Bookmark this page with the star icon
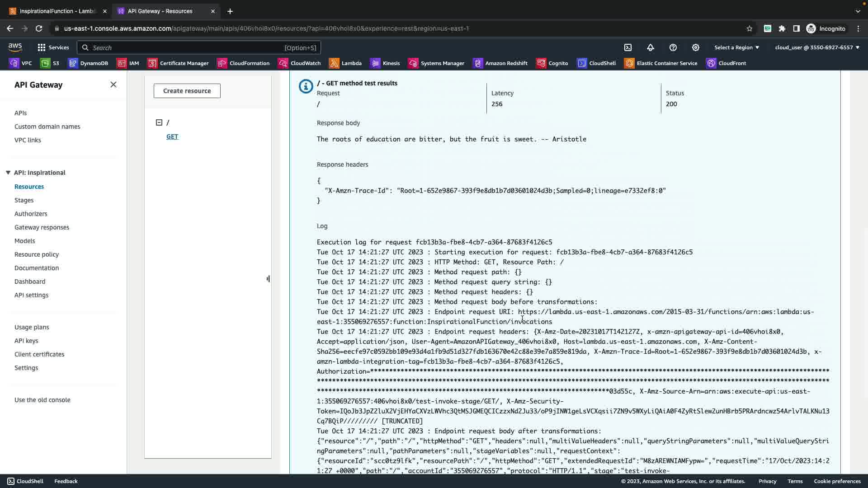This screenshot has height=488, width=868. click(749, 28)
